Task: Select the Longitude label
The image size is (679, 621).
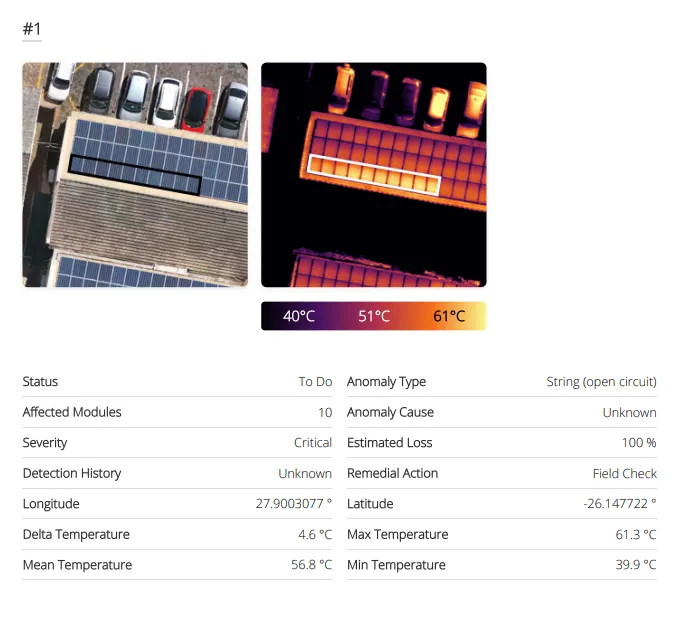Action: point(51,504)
